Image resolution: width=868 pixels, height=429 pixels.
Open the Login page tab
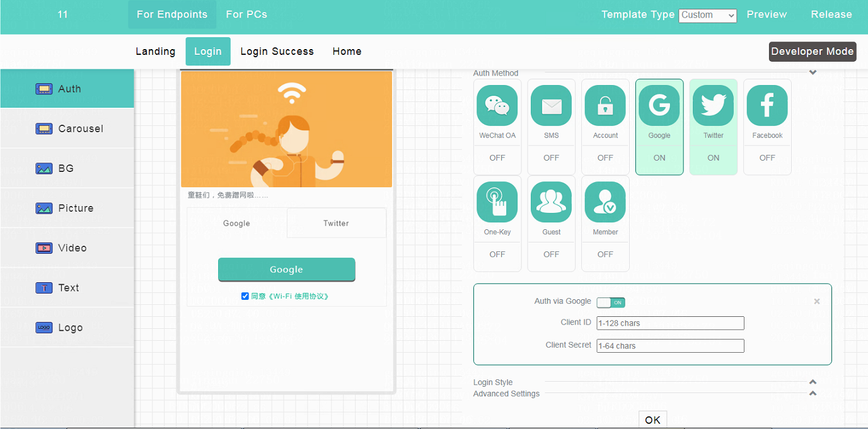208,52
